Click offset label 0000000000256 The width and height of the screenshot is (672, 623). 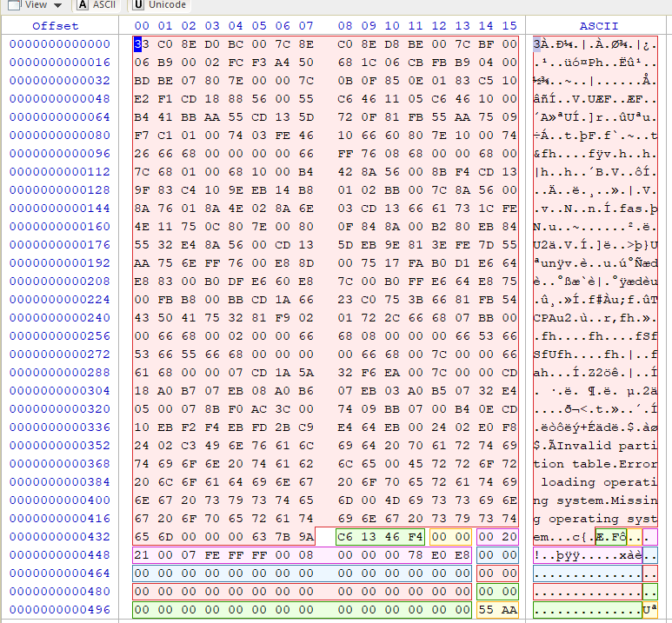60,336
